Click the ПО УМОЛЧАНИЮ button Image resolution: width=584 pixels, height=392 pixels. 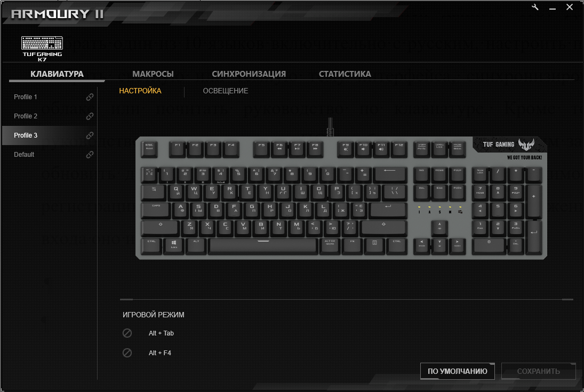click(x=458, y=371)
